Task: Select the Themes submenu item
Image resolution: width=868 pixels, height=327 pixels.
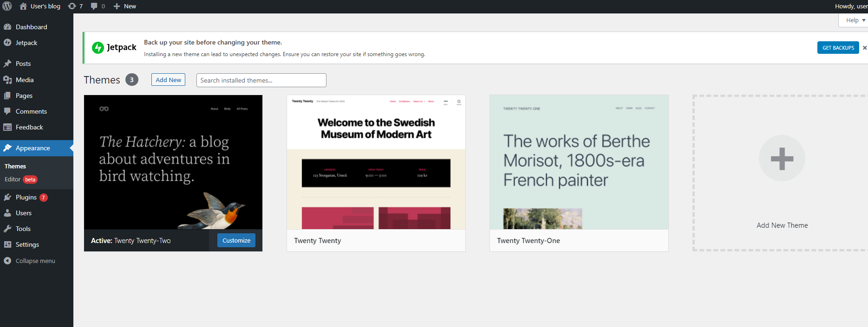Action: click(x=15, y=166)
